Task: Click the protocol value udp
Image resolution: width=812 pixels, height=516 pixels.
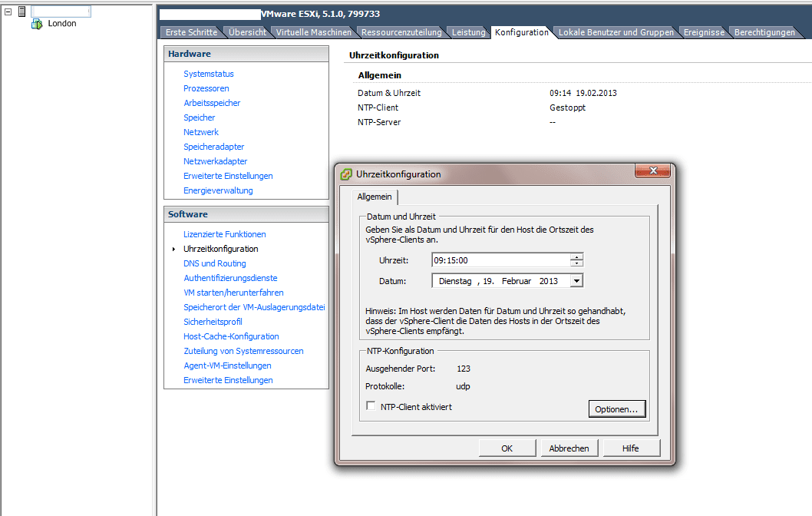Action: 463,386
